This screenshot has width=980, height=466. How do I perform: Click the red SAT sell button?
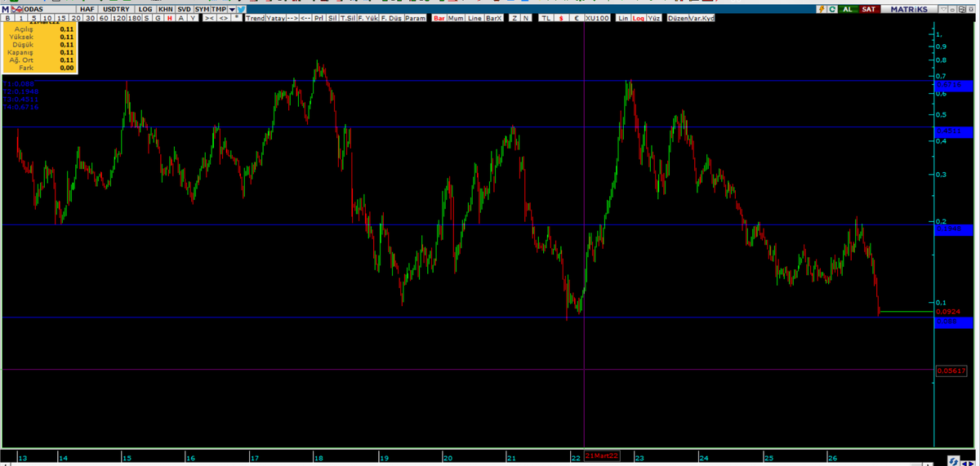[x=869, y=9]
